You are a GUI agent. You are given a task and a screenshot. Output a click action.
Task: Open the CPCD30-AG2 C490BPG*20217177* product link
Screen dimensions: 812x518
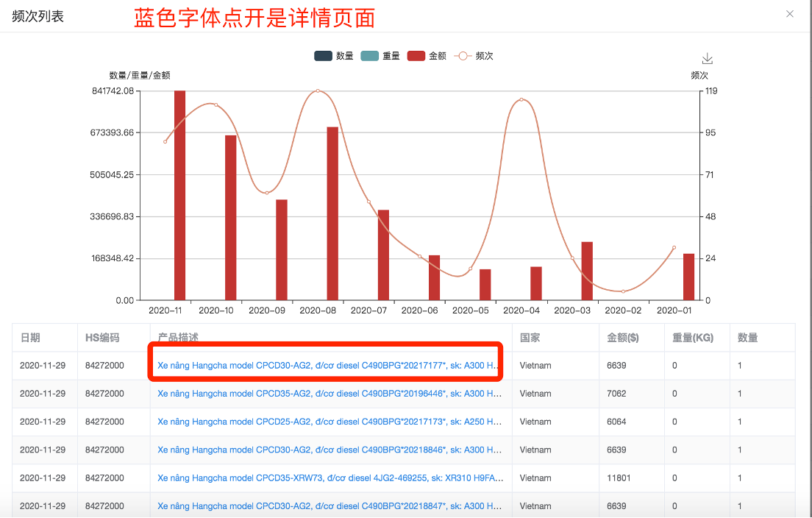(x=330, y=365)
